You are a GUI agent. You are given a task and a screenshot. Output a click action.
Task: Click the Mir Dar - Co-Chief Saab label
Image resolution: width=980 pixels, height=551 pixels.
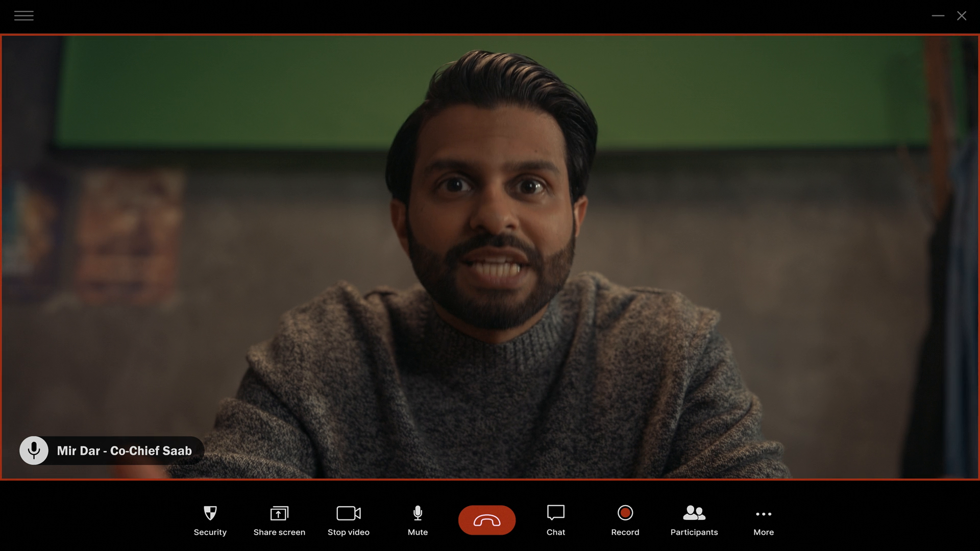[x=124, y=450]
